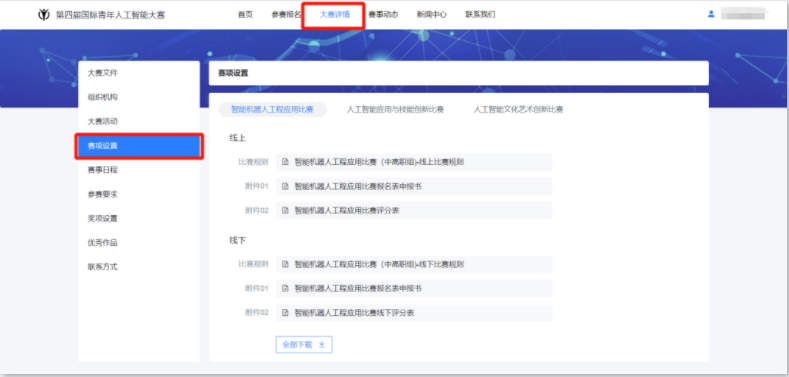Open 智能机器人工程应用比赛（中高职组)-线上比赛规则 file
Viewport: 789px width, 377px height.
coord(414,162)
